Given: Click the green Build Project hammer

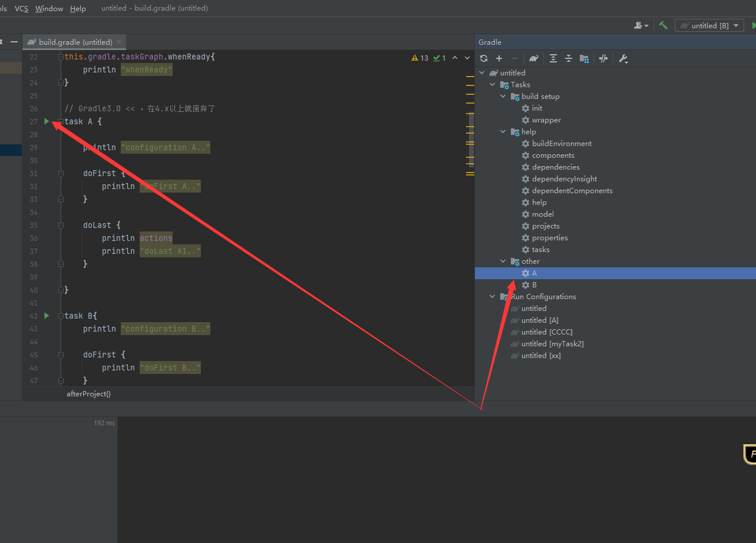Looking at the screenshot, I should 663,25.
